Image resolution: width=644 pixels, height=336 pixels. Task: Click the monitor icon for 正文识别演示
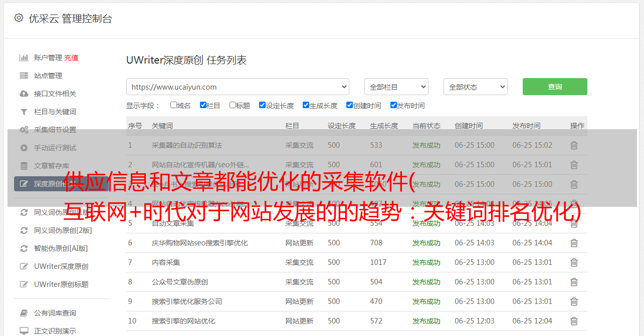point(24,331)
